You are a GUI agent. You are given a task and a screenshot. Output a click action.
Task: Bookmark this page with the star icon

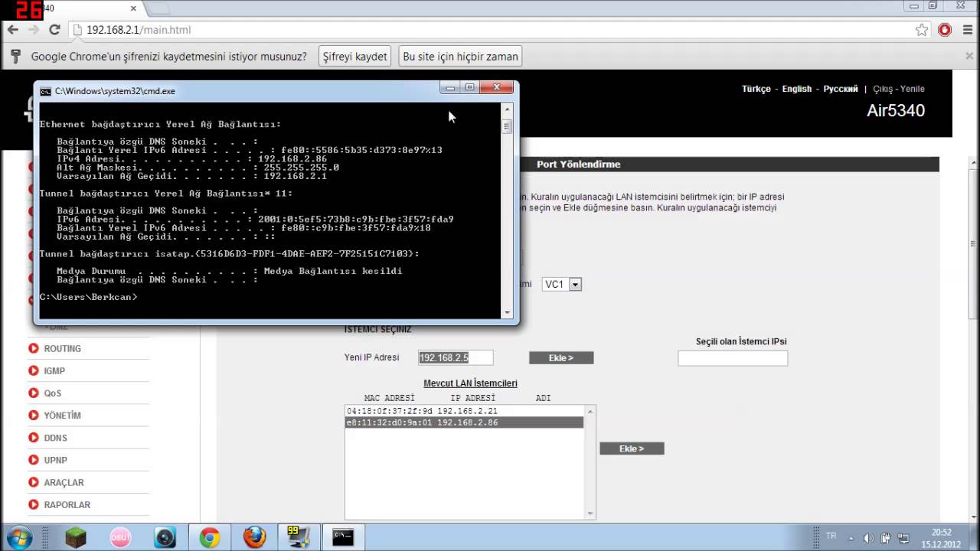tap(922, 30)
